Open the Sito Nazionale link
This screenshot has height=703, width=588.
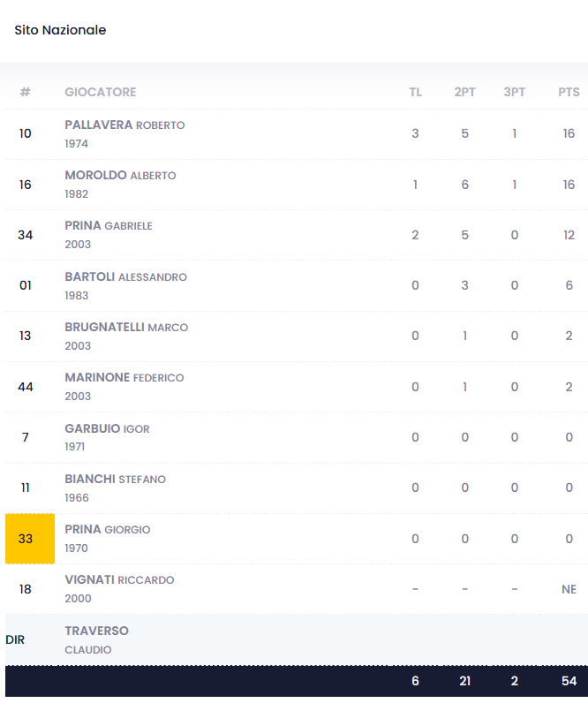tap(60, 30)
